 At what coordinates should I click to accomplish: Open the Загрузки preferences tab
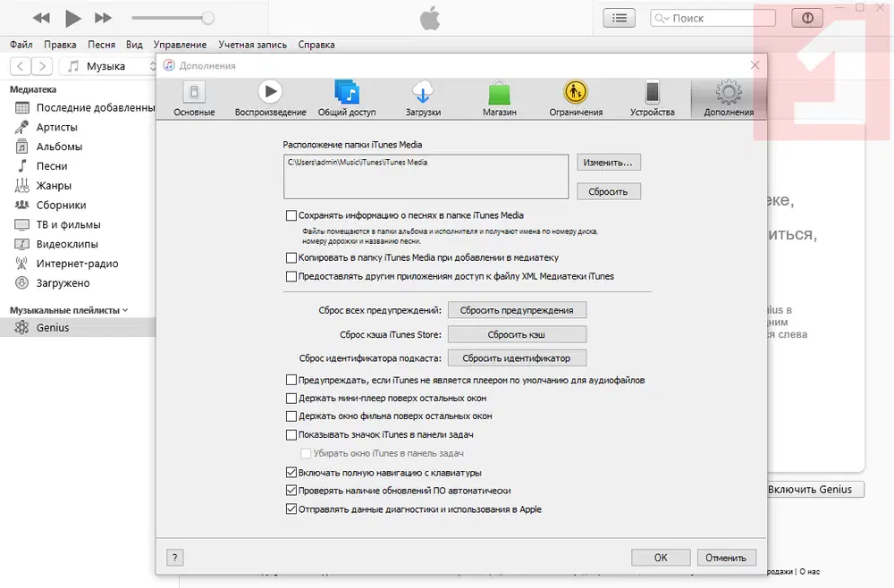(x=423, y=98)
